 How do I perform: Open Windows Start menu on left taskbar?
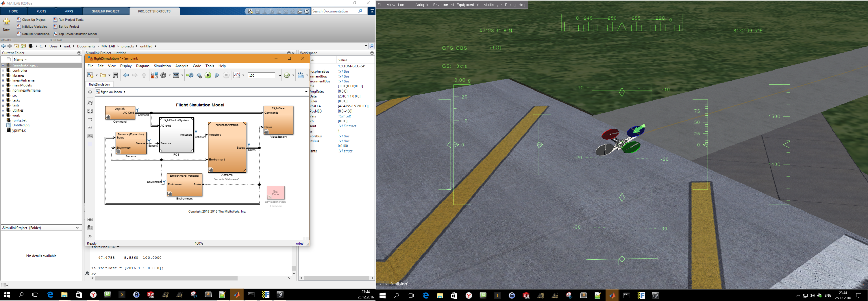click(x=7, y=295)
